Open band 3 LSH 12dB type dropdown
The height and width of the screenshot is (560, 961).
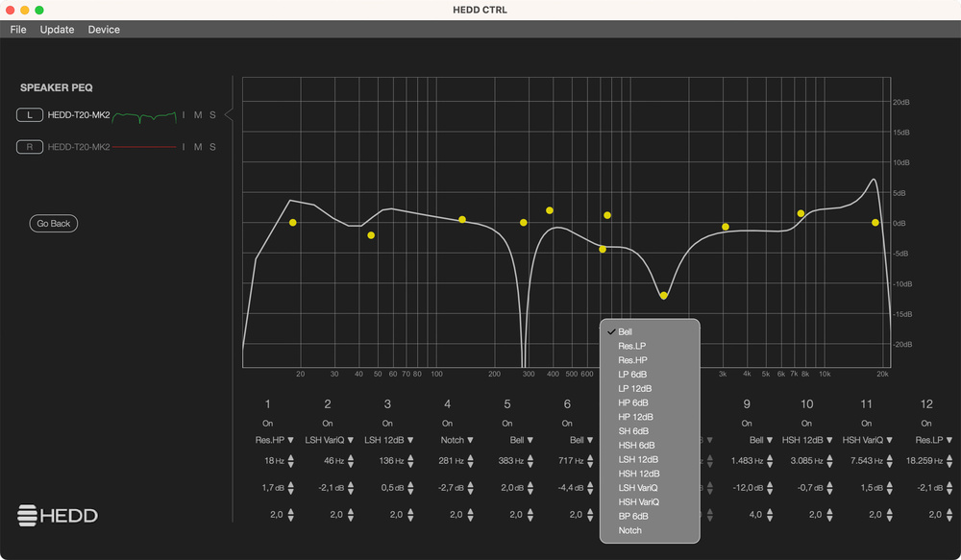[389, 440]
